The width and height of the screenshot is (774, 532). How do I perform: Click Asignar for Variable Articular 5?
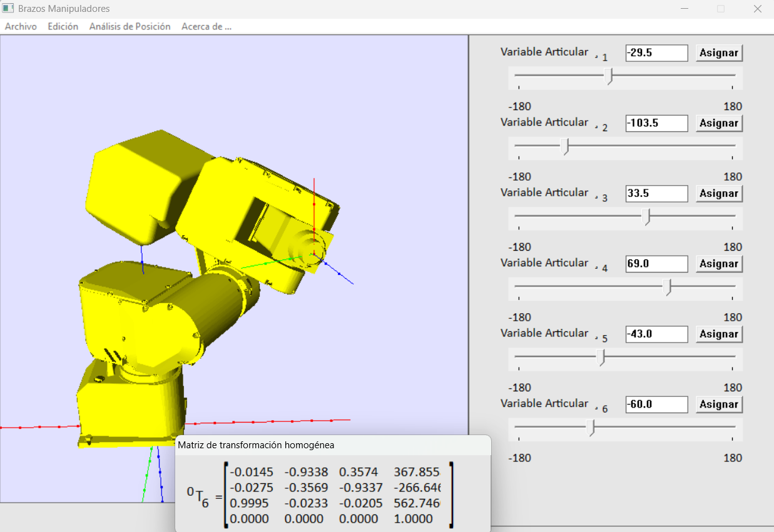click(x=719, y=334)
